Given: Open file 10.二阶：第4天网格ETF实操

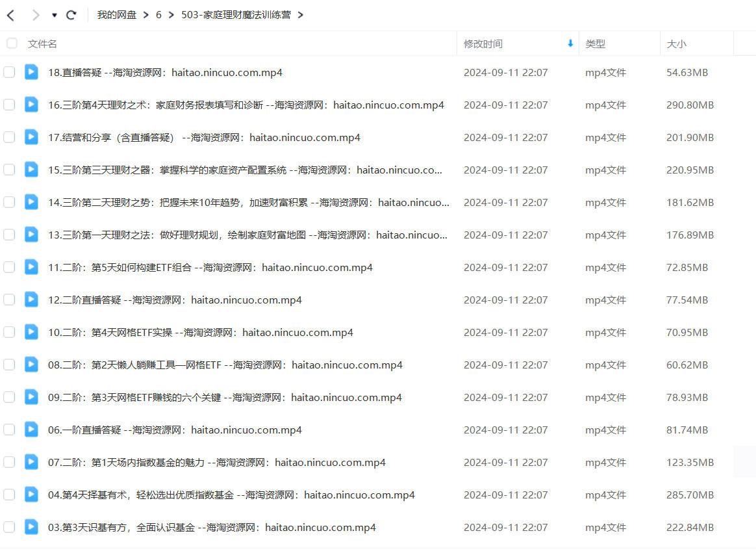Looking at the screenshot, I should (201, 333).
